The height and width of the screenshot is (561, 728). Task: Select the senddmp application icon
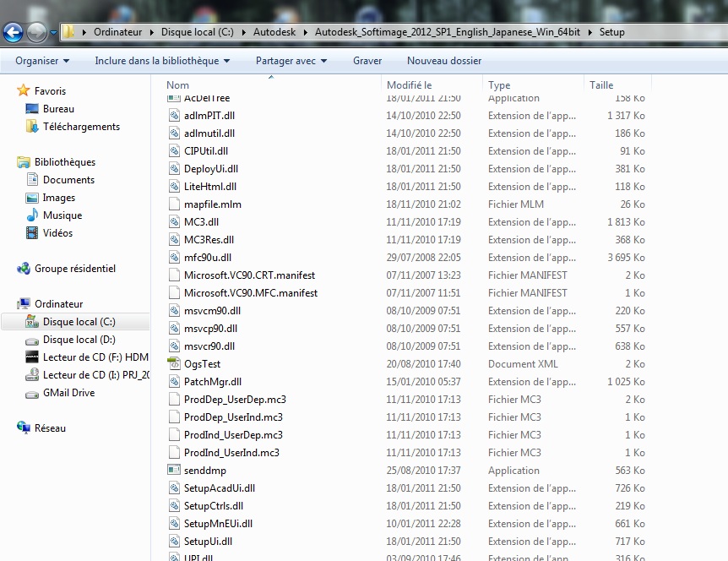(174, 470)
